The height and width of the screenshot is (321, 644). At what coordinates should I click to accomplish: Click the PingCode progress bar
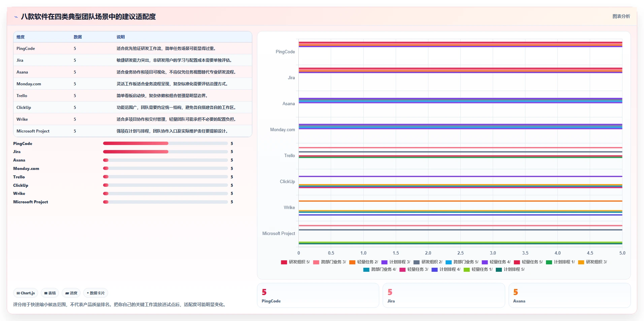click(x=165, y=143)
